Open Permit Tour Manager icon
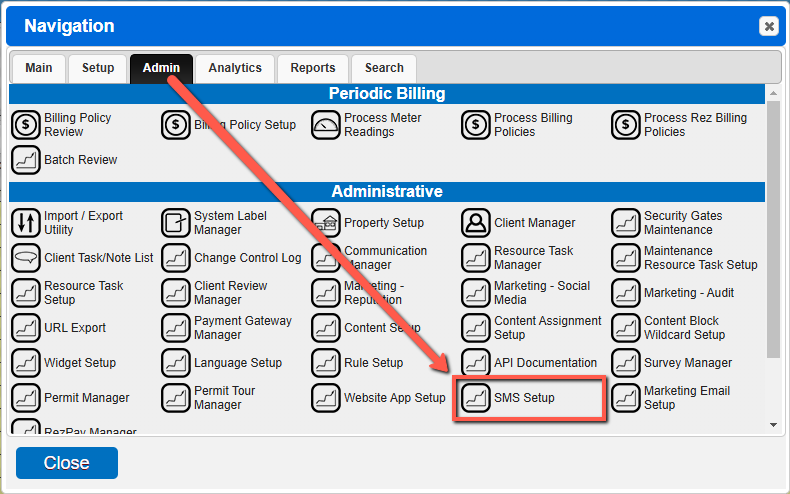The image size is (790, 494). coord(176,398)
